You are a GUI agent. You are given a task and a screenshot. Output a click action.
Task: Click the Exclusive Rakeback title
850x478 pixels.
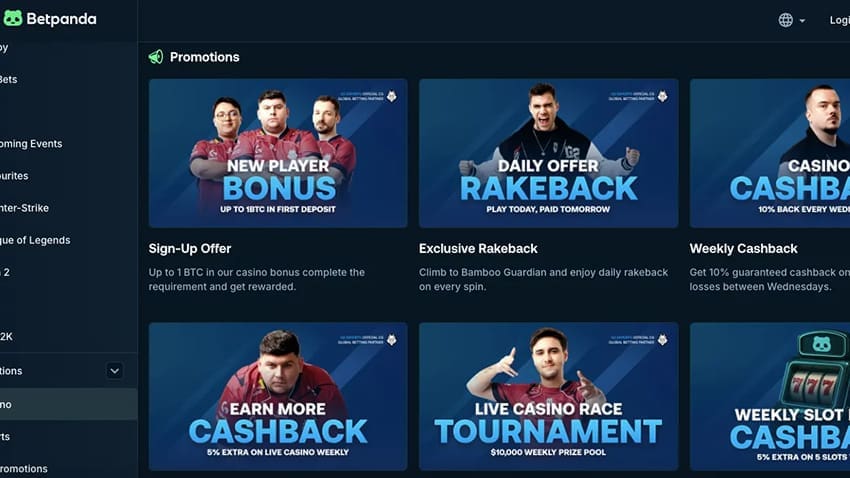pyautogui.click(x=478, y=249)
